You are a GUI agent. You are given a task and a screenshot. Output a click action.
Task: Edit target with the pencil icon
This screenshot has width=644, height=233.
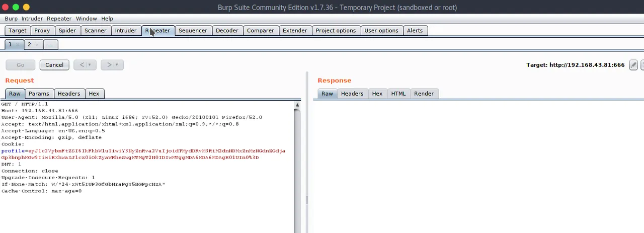633,65
